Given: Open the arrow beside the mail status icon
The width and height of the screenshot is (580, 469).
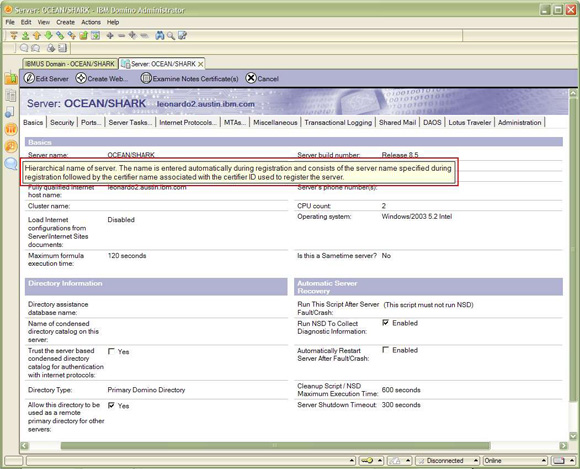Looking at the screenshot, I should [571, 460].
